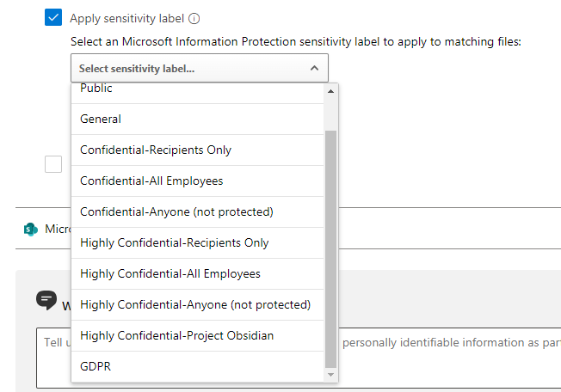Click the dropdown list scrollbar thumb
Screen dimensions: 561x392
pos(331,249)
